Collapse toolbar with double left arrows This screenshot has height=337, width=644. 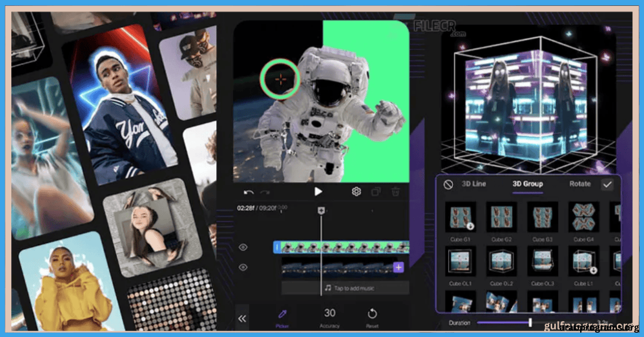(x=242, y=319)
